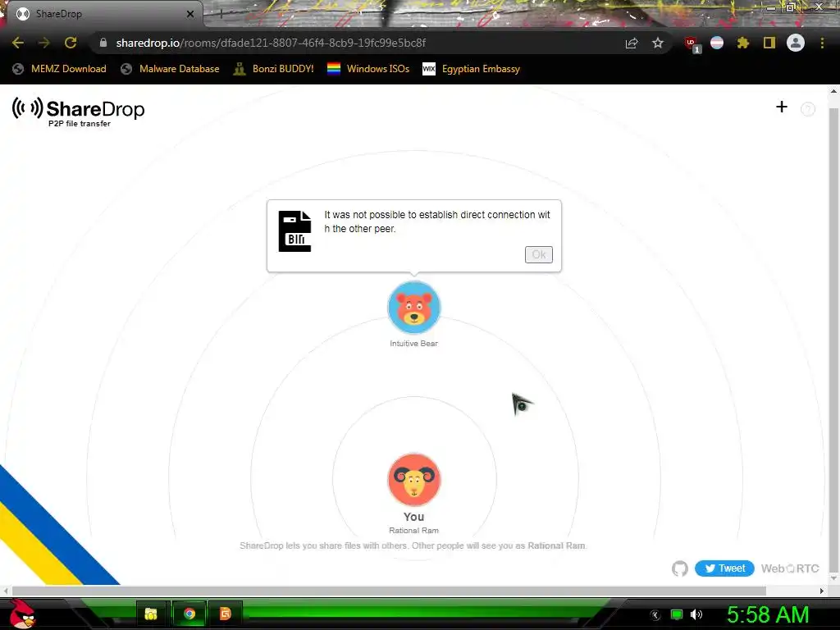Click the vertical scrollbar up arrow
Viewport: 840px width, 630px height.
click(833, 92)
